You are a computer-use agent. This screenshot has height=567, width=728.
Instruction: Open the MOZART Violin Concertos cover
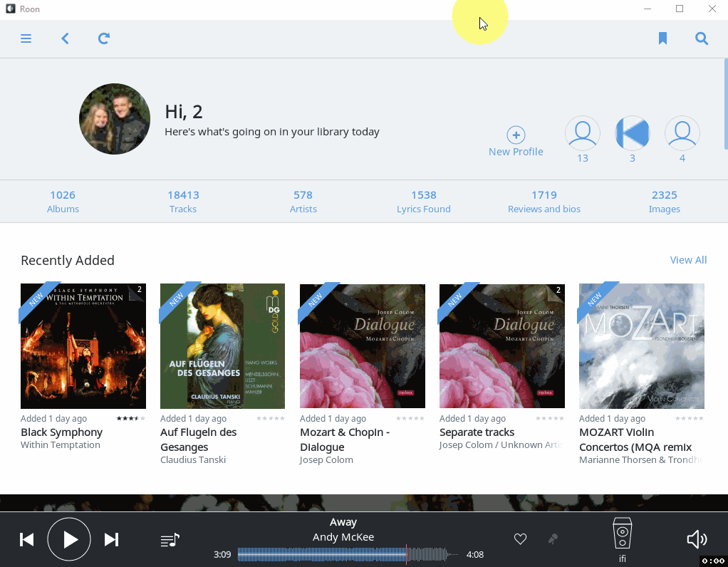pos(642,346)
